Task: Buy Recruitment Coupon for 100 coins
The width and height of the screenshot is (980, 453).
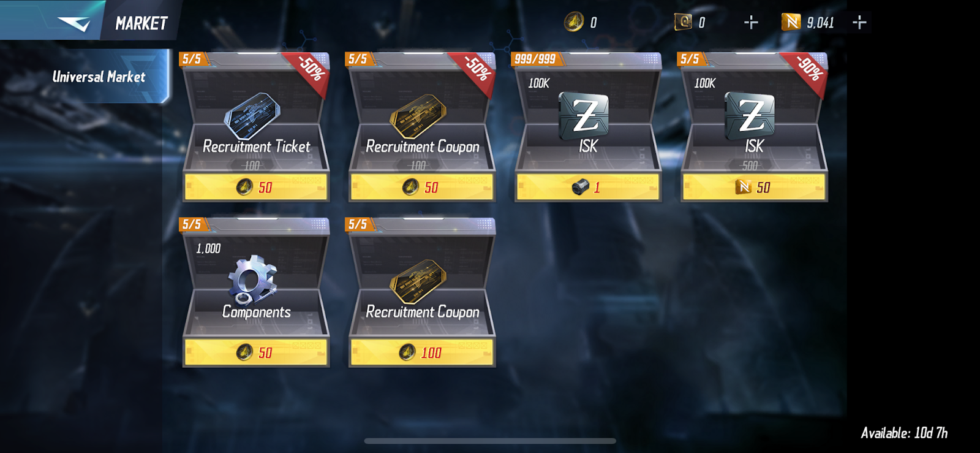Action: pyautogui.click(x=422, y=352)
